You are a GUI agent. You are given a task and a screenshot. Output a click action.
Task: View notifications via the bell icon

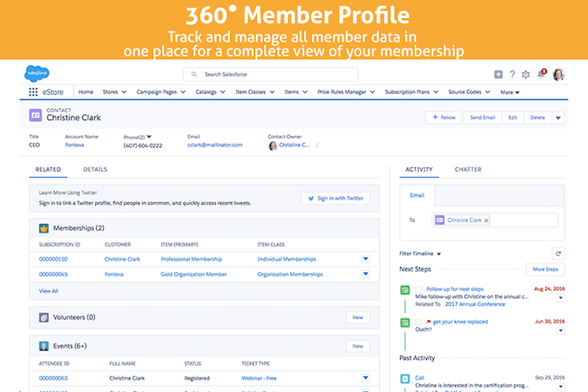point(541,75)
